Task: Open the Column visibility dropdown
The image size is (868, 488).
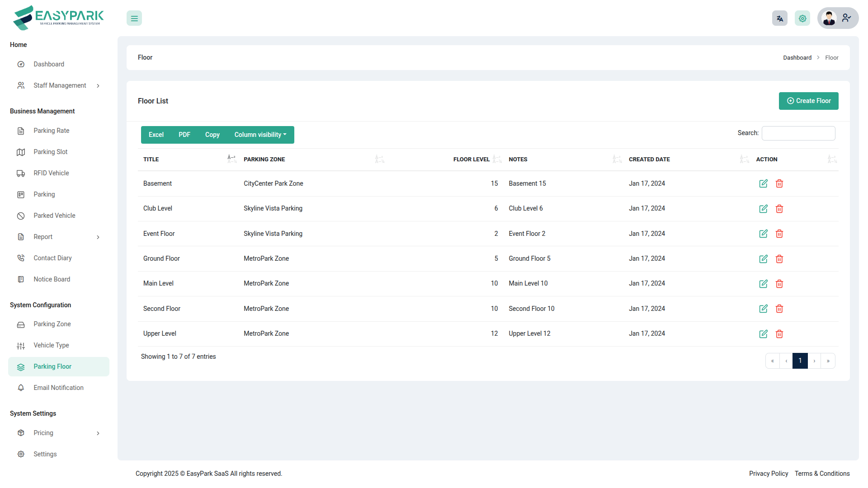Action: click(x=260, y=135)
